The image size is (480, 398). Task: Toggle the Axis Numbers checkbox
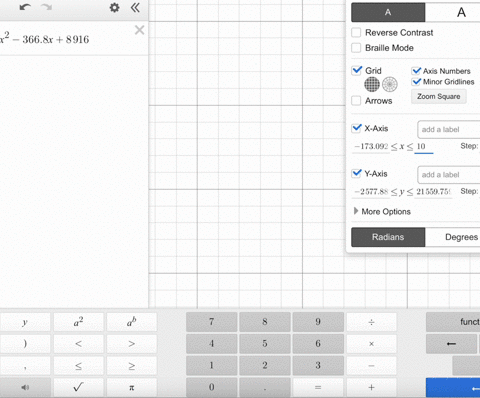click(416, 71)
